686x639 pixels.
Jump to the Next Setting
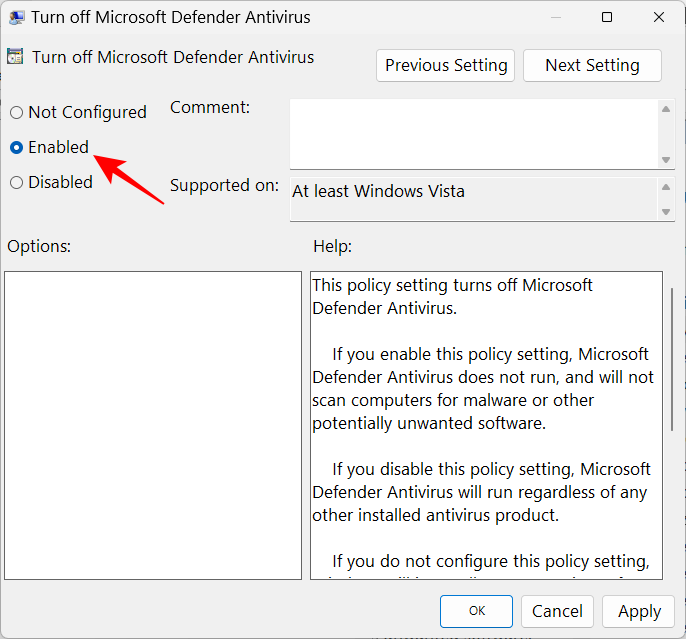[x=592, y=65]
